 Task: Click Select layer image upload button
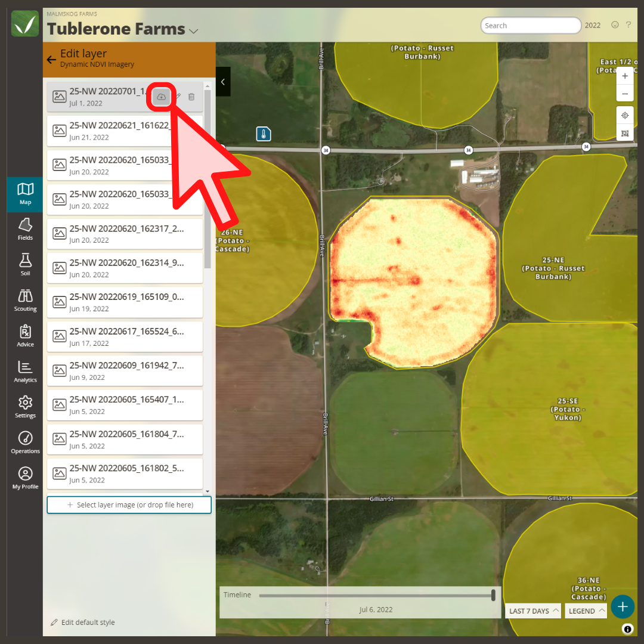[129, 505]
